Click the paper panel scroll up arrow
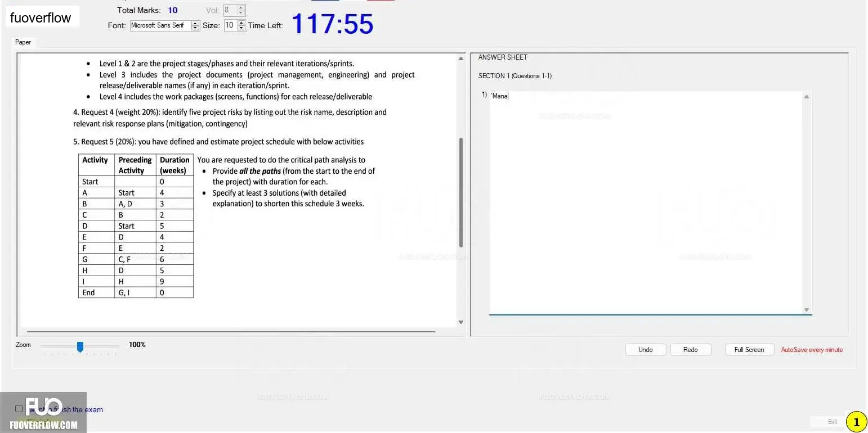The image size is (868, 433). coord(461,58)
